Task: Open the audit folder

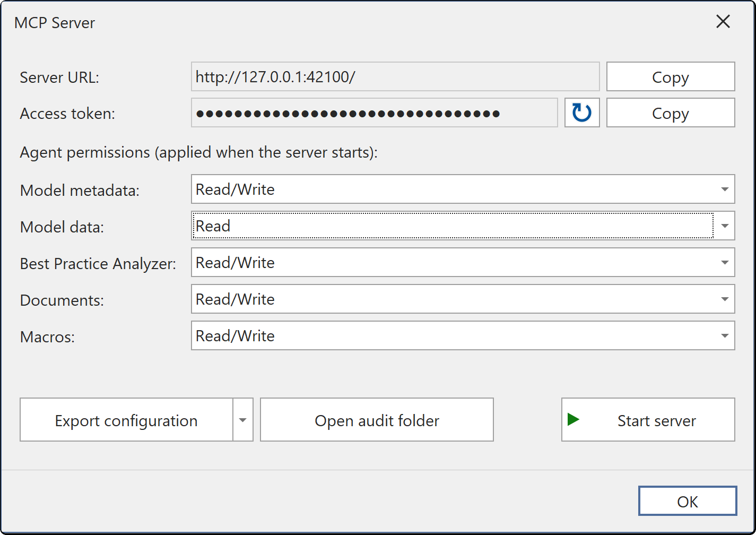Action: click(377, 420)
